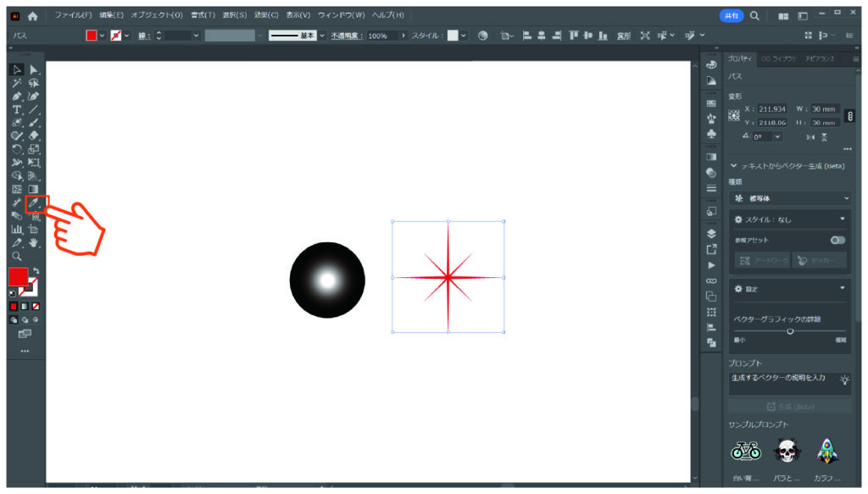Open the ファイル(F) menu
Image resolution: width=868 pixels, height=494 pixels.
[73, 15]
